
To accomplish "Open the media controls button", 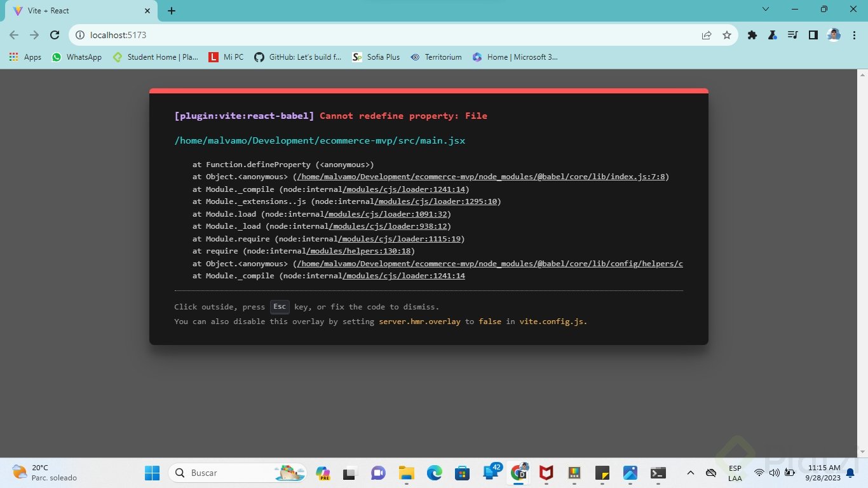I will (792, 36).
